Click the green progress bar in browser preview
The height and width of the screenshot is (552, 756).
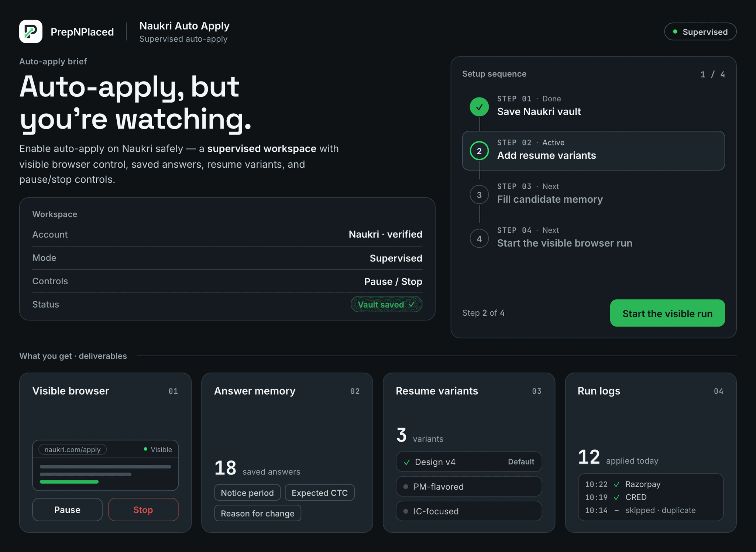click(69, 482)
